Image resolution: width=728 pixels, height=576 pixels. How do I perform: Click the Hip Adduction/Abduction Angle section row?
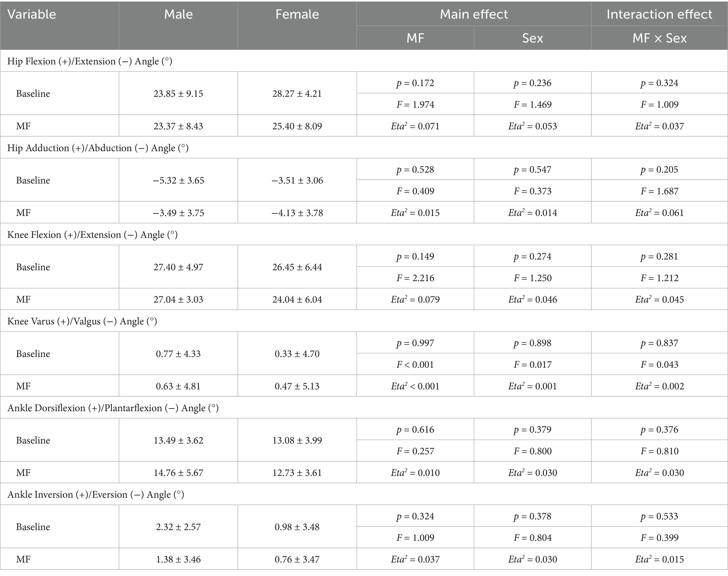click(x=98, y=148)
